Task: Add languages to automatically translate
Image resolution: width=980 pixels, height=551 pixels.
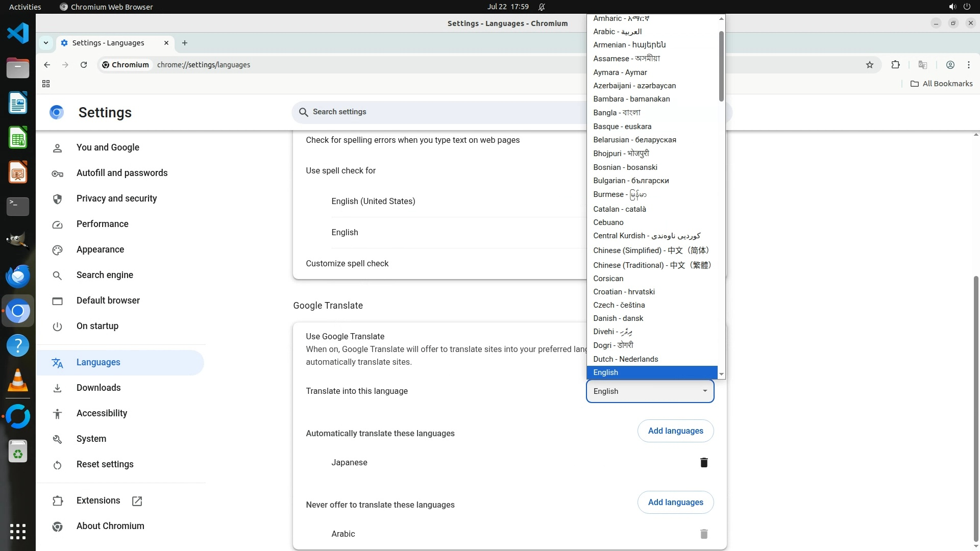Action: tap(675, 431)
